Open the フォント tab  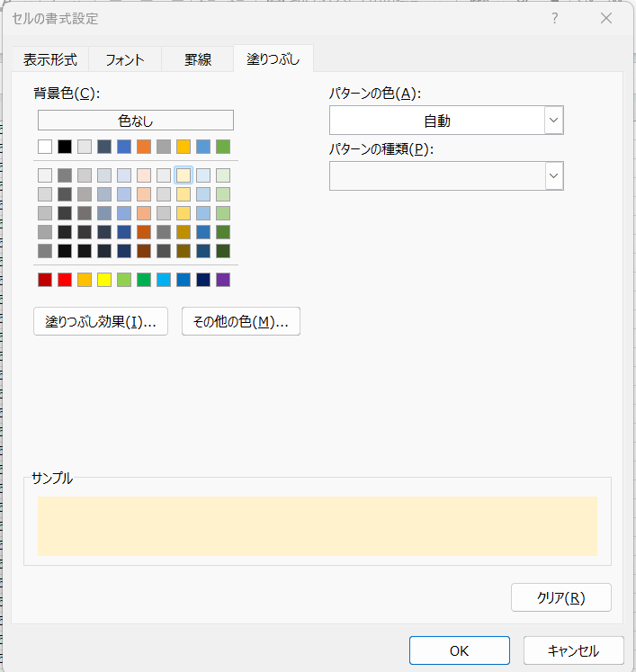(x=125, y=60)
